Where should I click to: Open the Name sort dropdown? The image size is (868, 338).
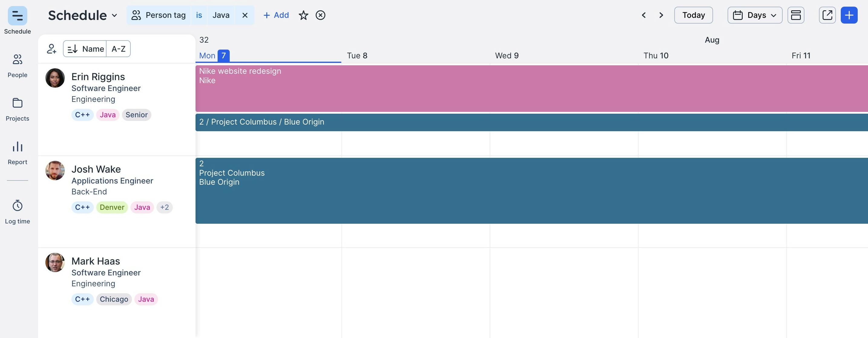click(x=85, y=49)
